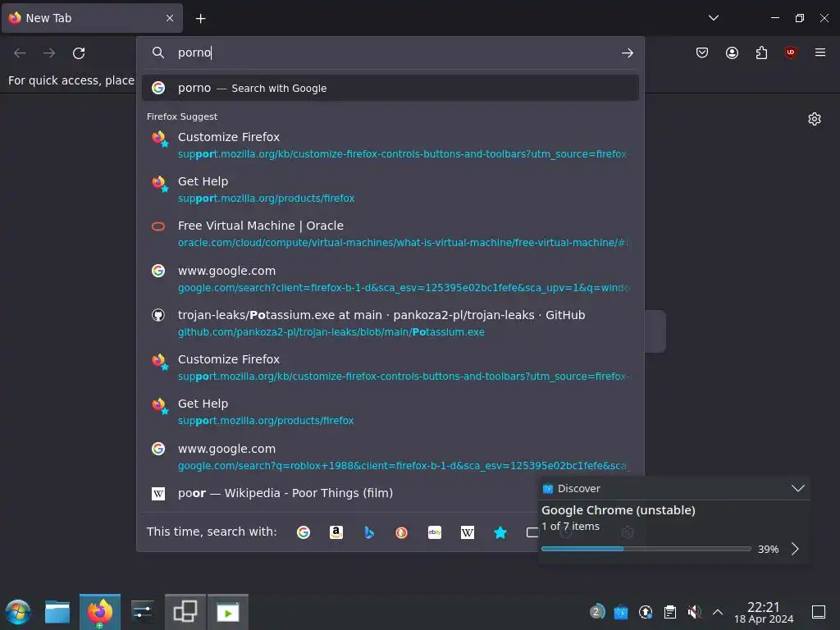This screenshot has height=630, width=840.
Task: Open Discover tray icon
Action: tap(621, 612)
